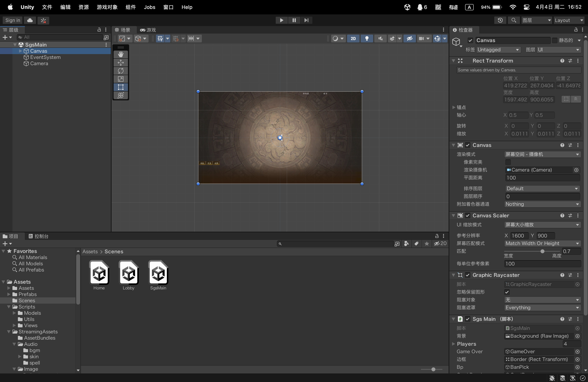Screen dimensions: 588x382
Task: Select the Hand view tool
Action: [121, 54]
